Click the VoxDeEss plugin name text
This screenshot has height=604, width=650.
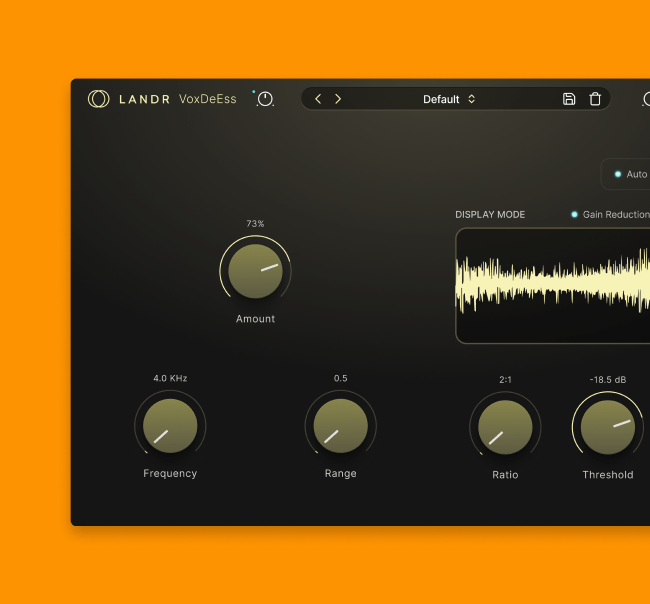208,99
